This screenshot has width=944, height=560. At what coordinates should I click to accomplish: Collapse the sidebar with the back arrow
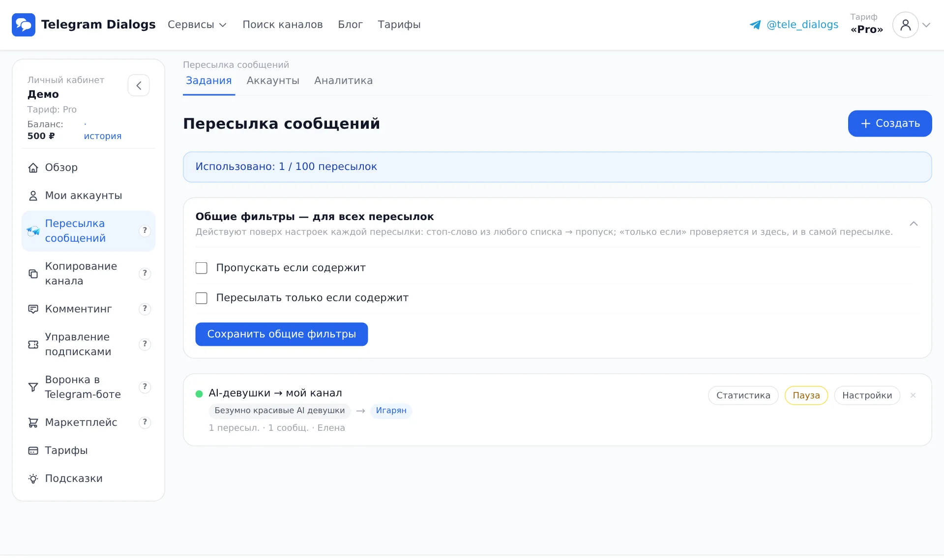point(139,85)
